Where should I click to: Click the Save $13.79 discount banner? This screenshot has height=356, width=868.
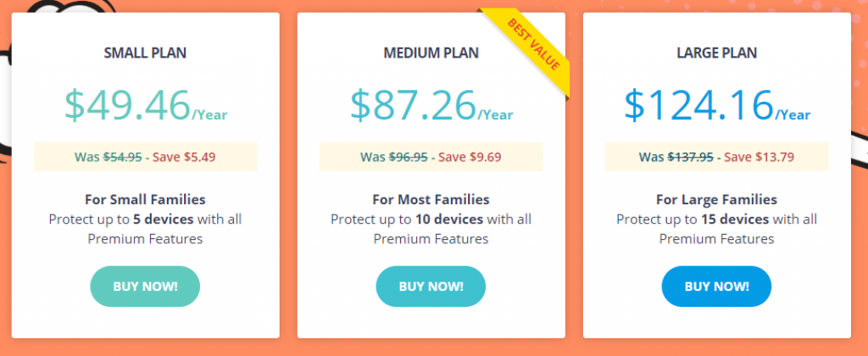click(717, 157)
